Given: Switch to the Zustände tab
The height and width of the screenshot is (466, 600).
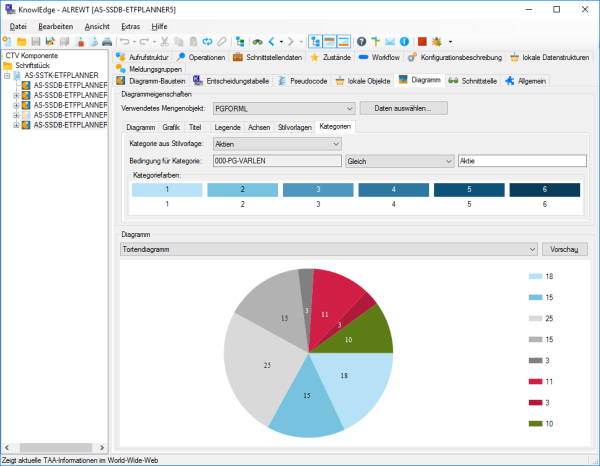Looking at the screenshot, I should (x=330, y=57).
